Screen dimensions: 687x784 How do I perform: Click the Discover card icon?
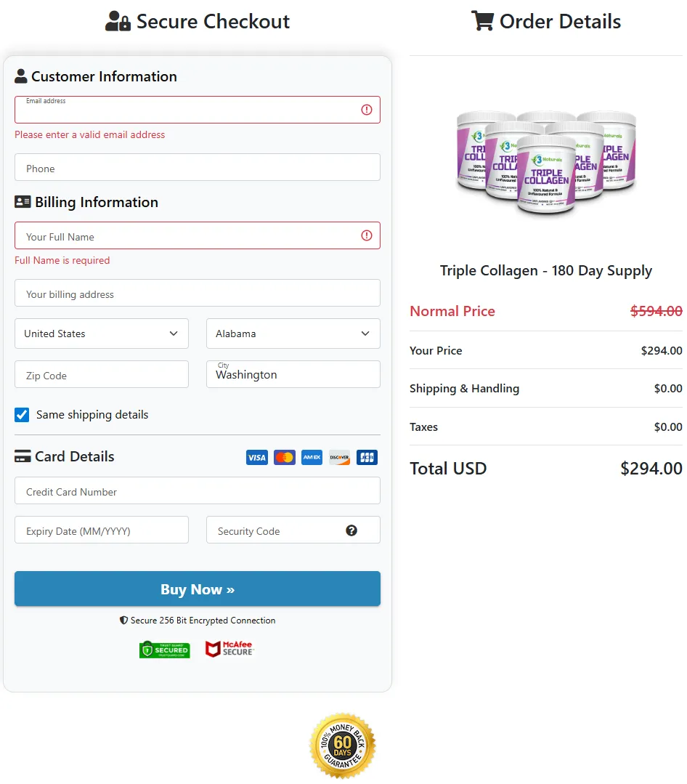[339, 457]
